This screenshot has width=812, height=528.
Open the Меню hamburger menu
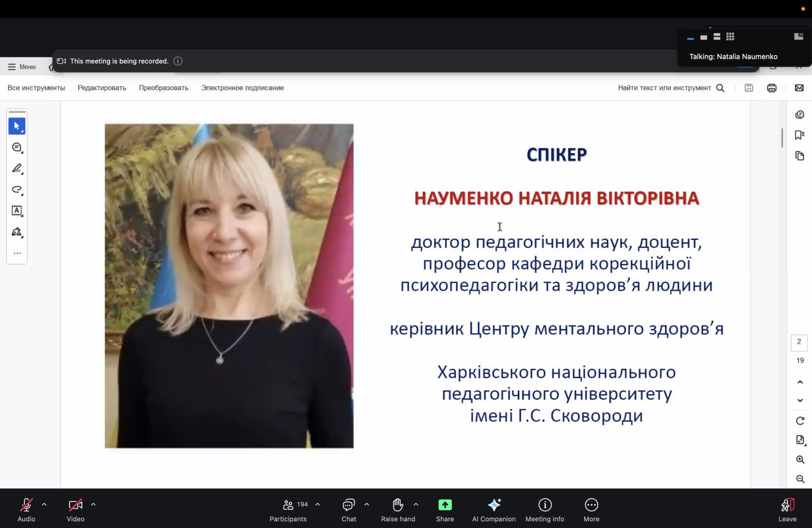coord(22,67)
